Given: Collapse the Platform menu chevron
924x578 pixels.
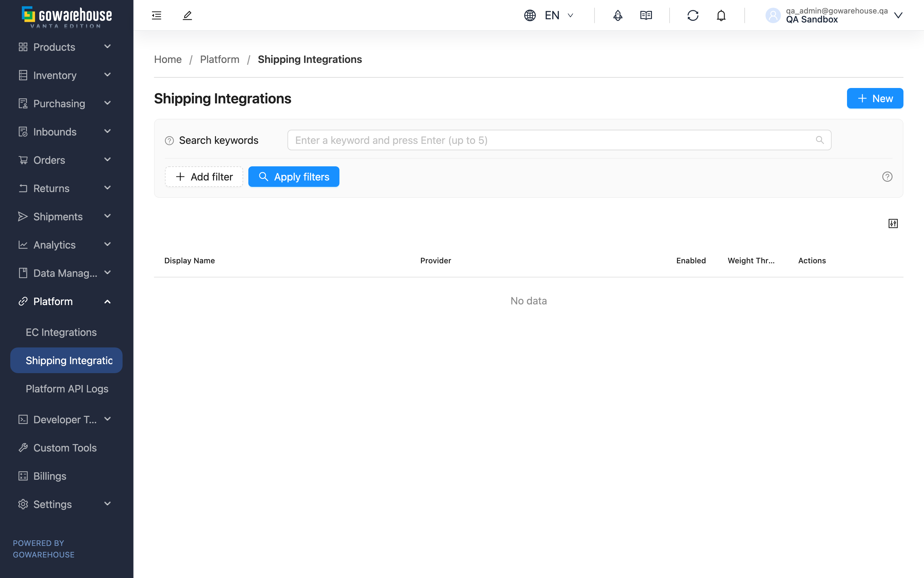Looking at the screenshot, I should pyautogui.click(x=107, y=302).
